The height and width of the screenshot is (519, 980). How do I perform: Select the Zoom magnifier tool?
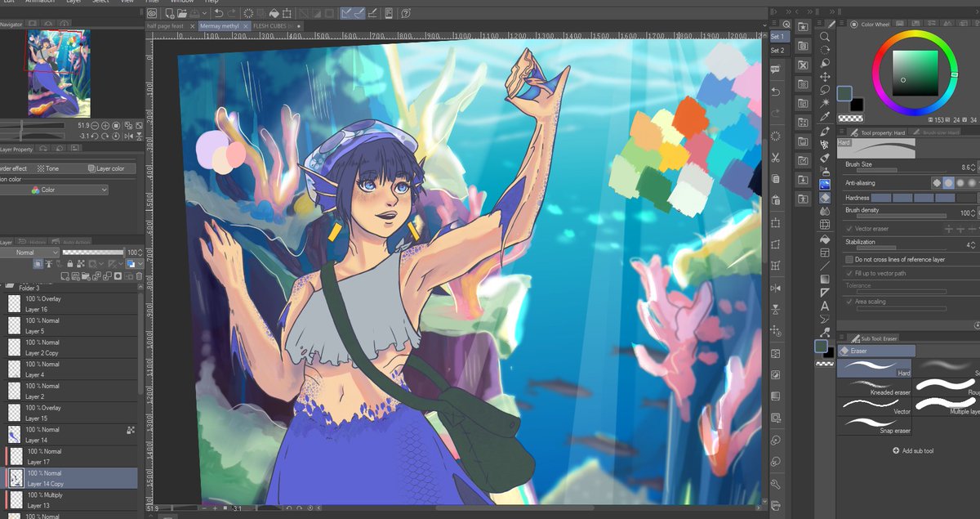coord(825,37)
